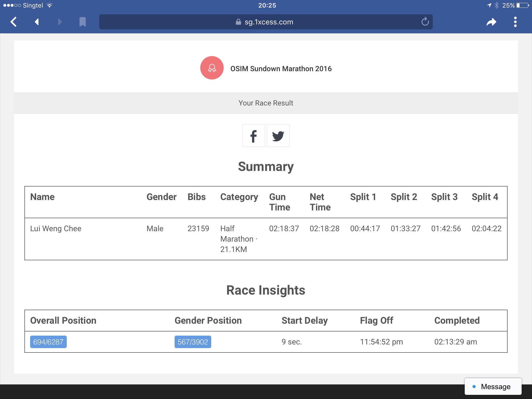Click the 694/6287 overall position badge
The image size is (532, 399).
point(48,342)
